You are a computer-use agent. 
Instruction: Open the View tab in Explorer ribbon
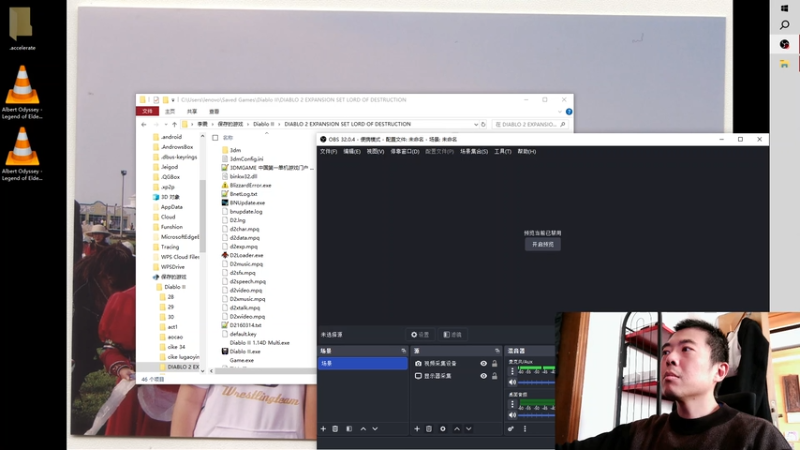[x=214, y=111]
